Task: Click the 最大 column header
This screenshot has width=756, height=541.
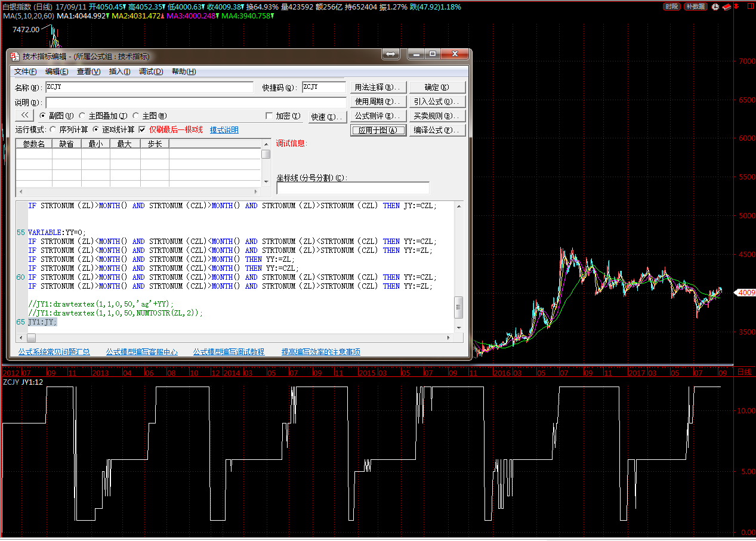Action: [x=125, y=144]
